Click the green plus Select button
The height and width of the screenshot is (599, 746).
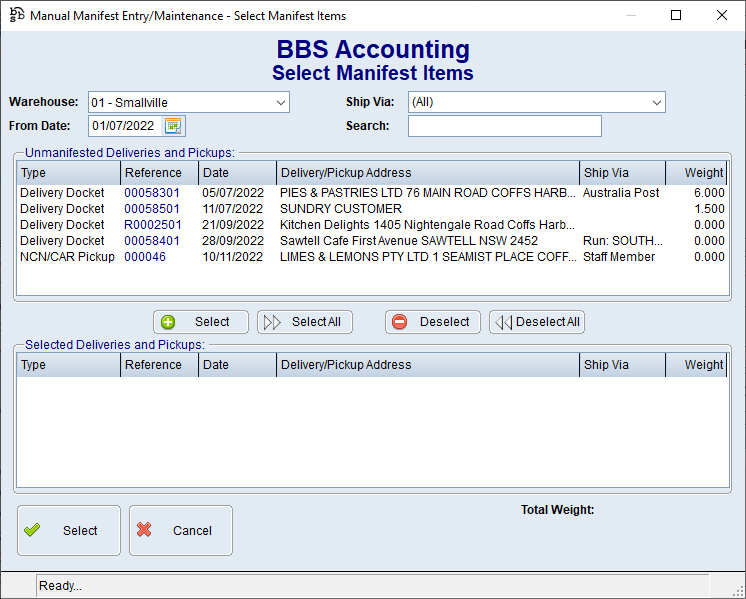(x=200, y=322)
